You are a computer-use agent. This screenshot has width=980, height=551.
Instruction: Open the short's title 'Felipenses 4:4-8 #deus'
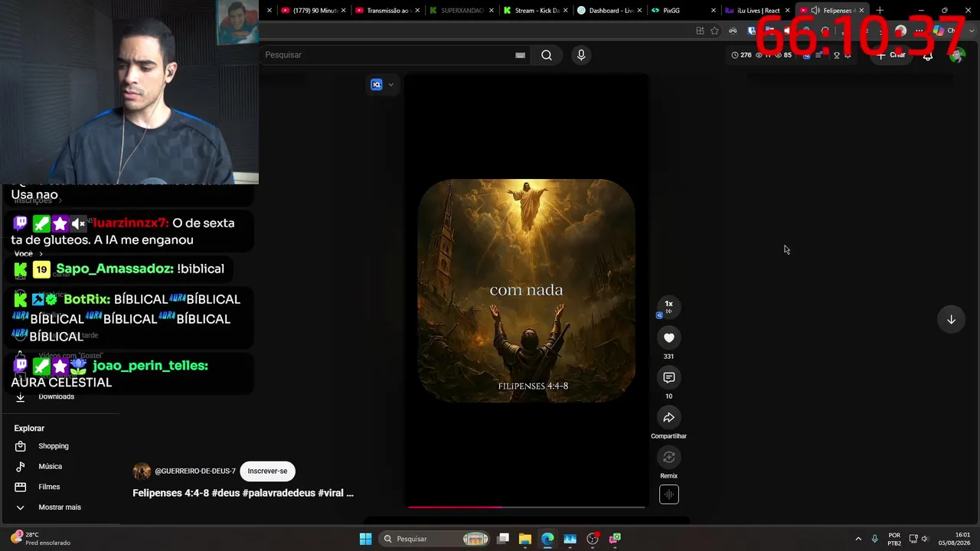click(x=243, y=493)
